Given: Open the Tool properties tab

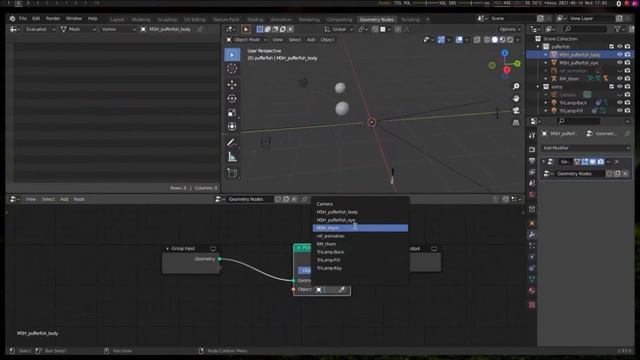Looking at the screenshot, I should click(x=532, y=135).
